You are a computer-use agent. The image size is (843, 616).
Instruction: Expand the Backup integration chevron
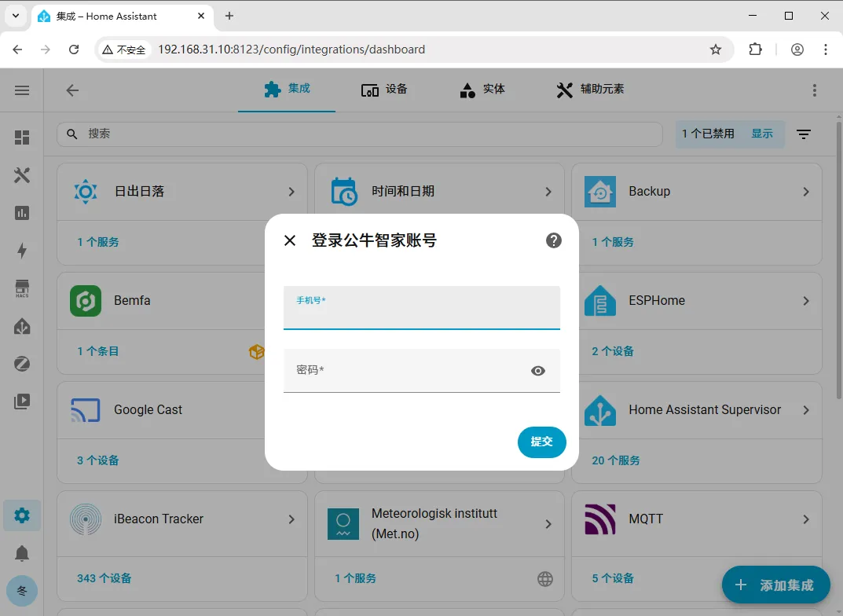point(806,192)
